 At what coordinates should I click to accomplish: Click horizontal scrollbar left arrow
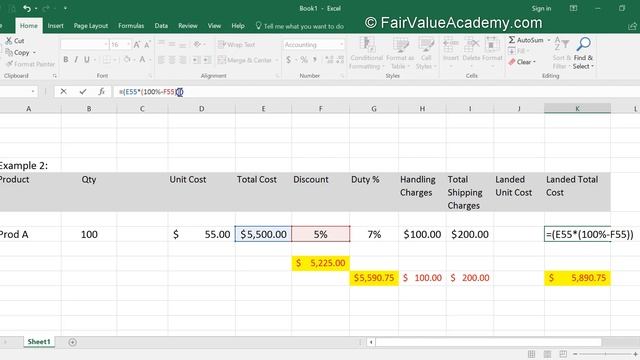pyautogui.click(x=371, y=342)
